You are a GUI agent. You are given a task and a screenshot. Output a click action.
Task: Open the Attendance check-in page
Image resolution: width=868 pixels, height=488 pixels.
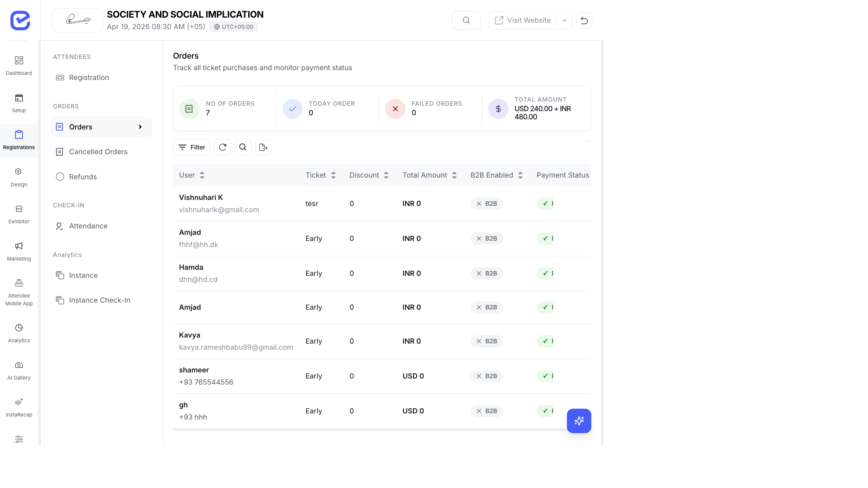88,226
